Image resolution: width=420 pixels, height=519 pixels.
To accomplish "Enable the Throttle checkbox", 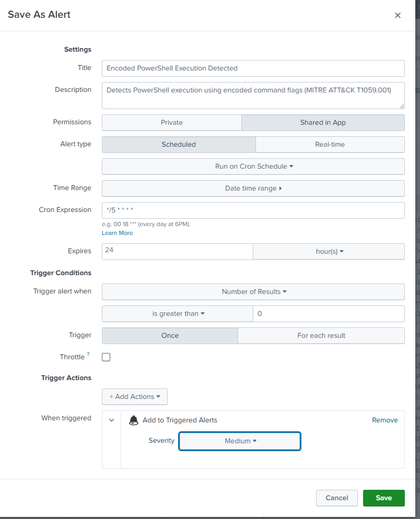I will [x=106, y=357].
